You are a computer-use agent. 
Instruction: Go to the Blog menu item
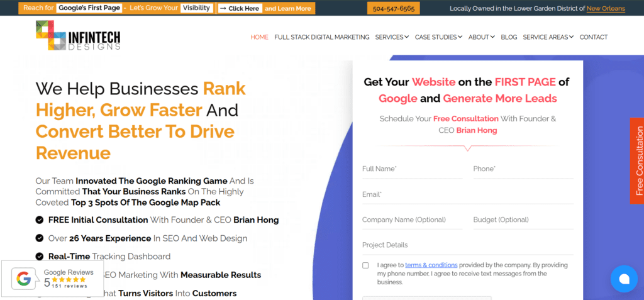509,37
